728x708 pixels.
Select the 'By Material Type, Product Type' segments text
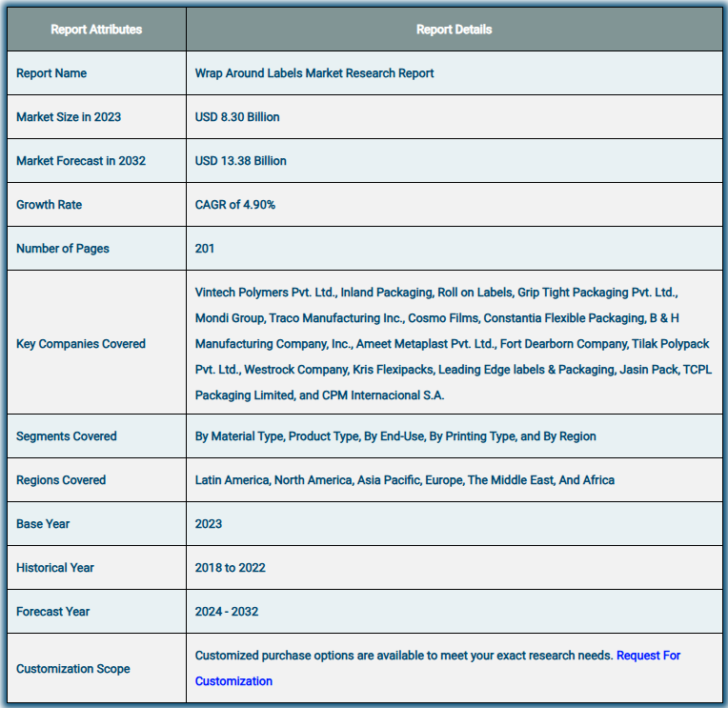click(395, 436)
